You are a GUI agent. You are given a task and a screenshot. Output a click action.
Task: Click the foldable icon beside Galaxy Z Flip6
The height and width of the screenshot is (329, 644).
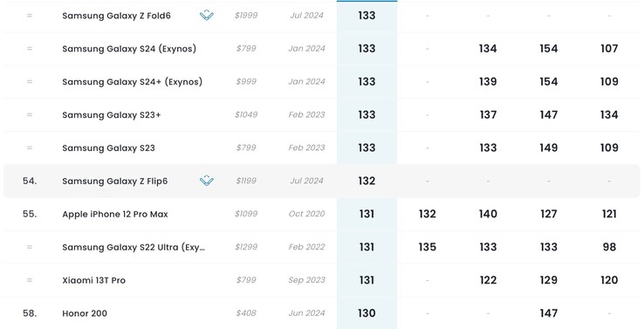(207, 181)
